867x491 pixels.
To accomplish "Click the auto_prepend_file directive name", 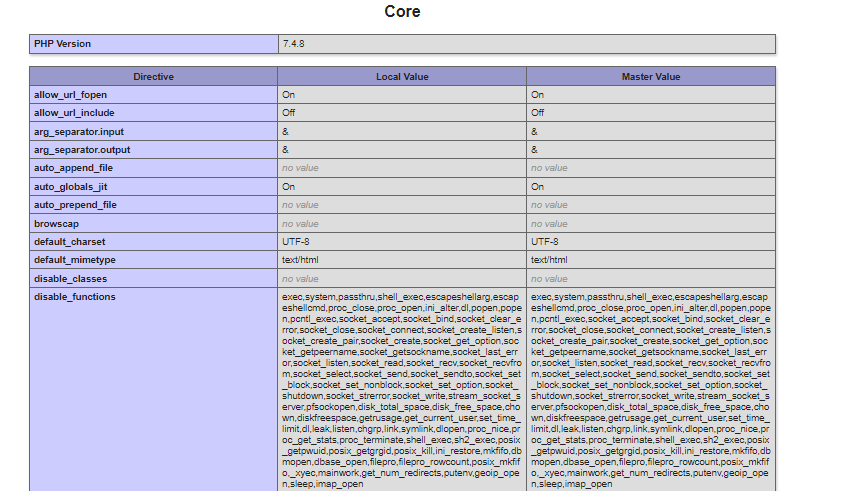I will point(76,205).
